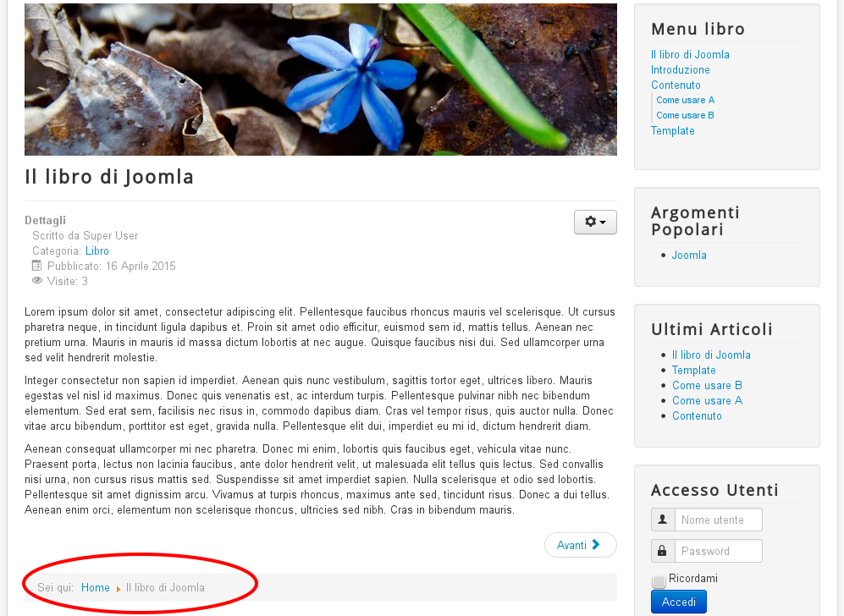Click the blue flower header image
Viewport: 844px width, 616px height.
coord(321,80)
